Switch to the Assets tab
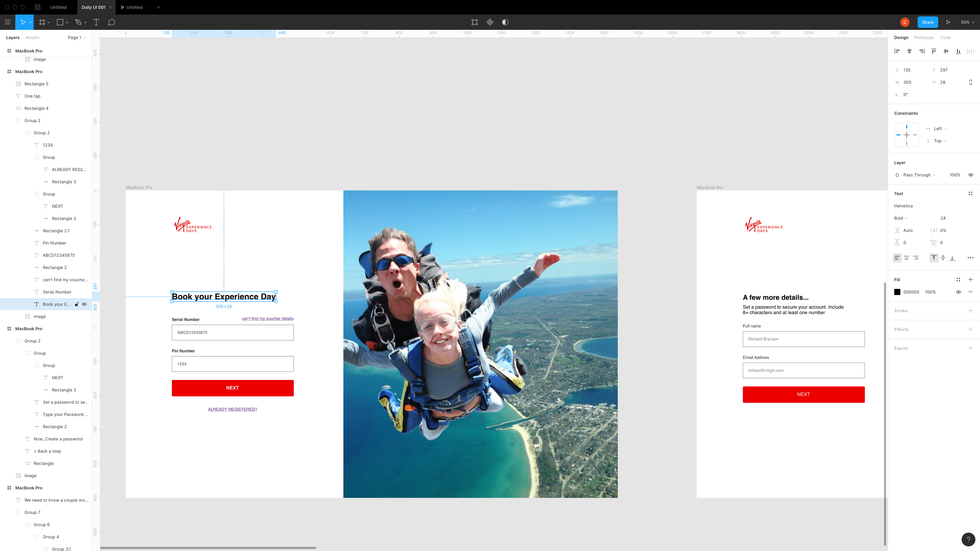This screenshot has height=551, width=980. [32, 37]
